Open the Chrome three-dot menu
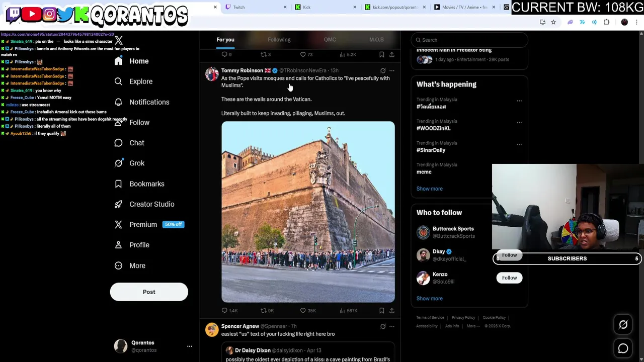 point(636,22)
